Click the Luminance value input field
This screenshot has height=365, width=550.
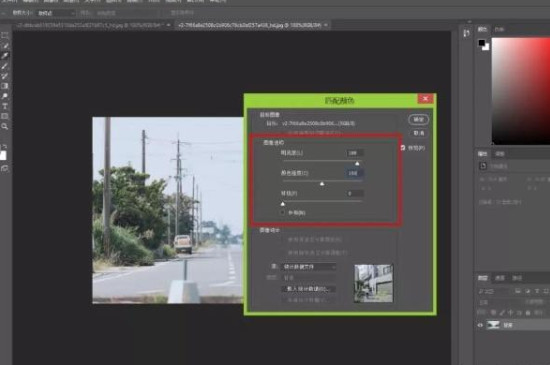pos(355,153)
